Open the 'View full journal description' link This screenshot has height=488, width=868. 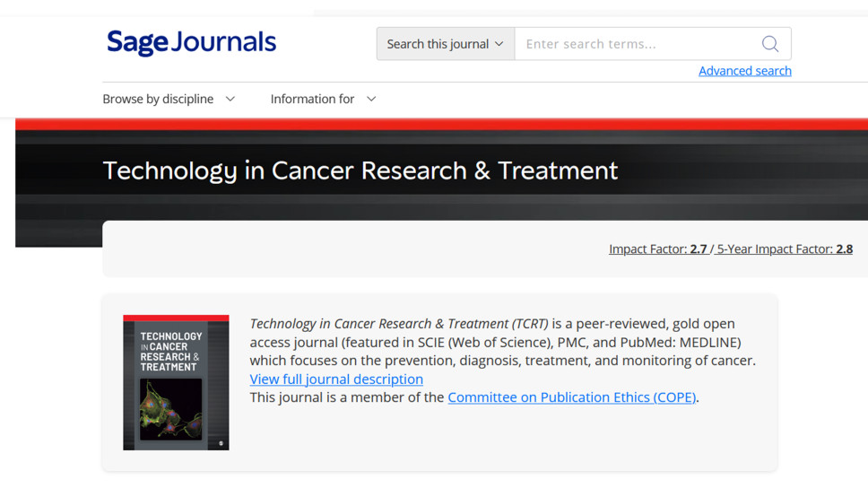(336, 379)
